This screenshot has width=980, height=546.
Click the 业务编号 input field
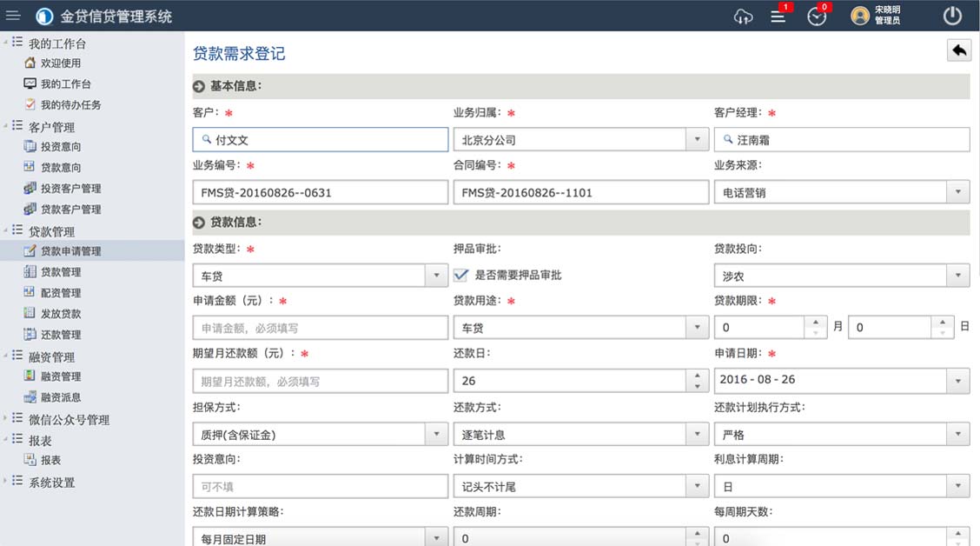[x=320, y=193]
